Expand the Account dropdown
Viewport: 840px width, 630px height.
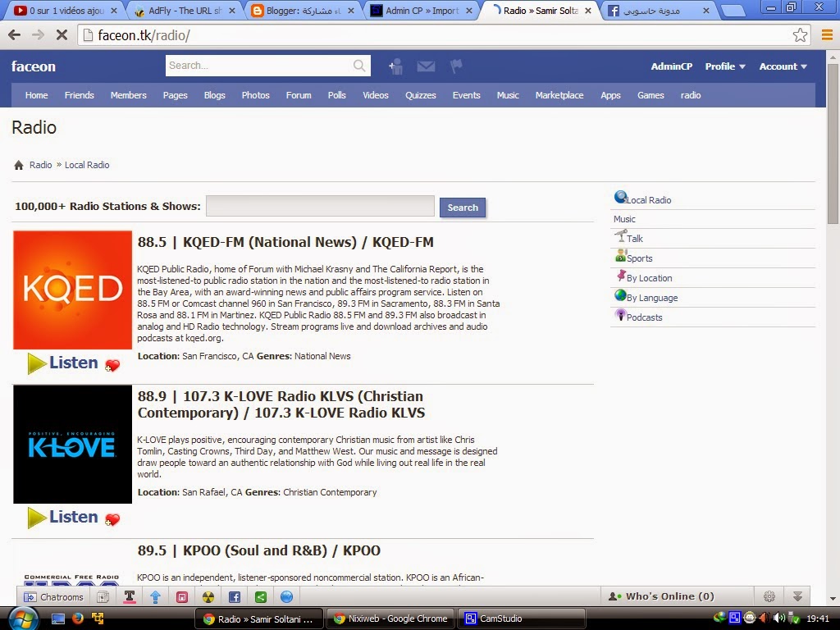coord(783,66)
